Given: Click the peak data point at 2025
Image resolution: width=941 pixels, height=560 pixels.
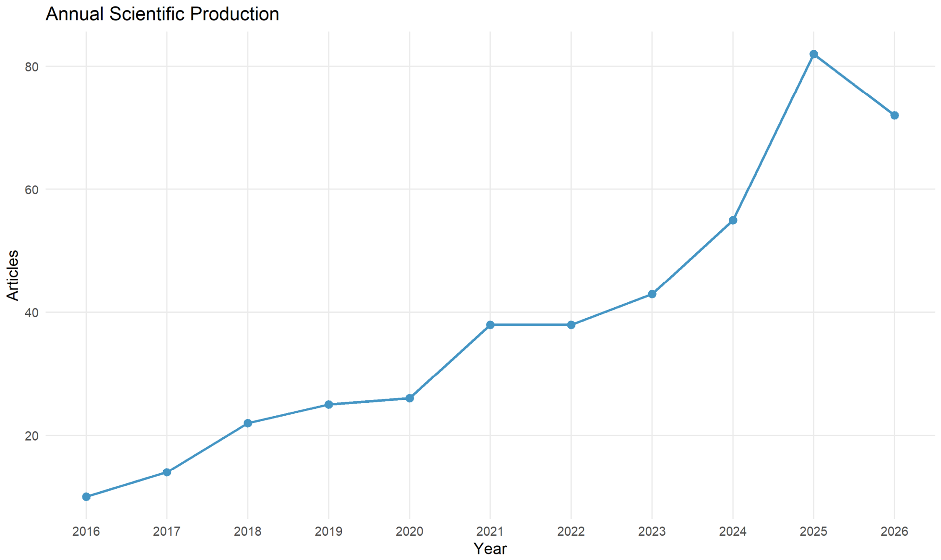Looking at the screenshot, I should 814,54.
